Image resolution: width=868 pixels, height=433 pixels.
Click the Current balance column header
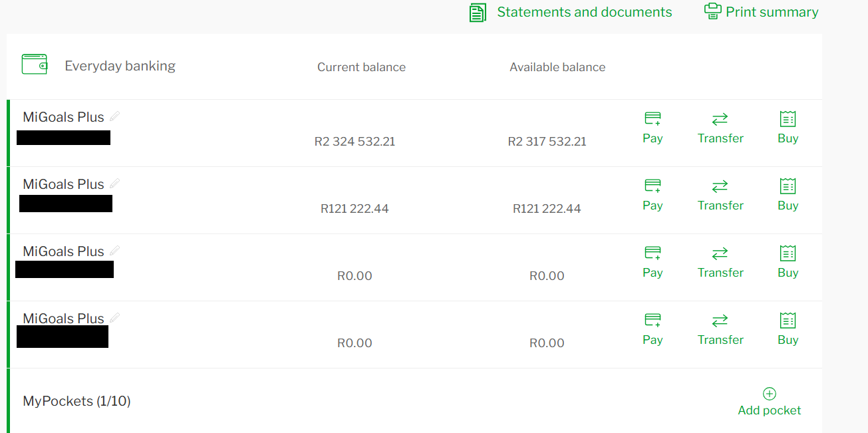361,67
